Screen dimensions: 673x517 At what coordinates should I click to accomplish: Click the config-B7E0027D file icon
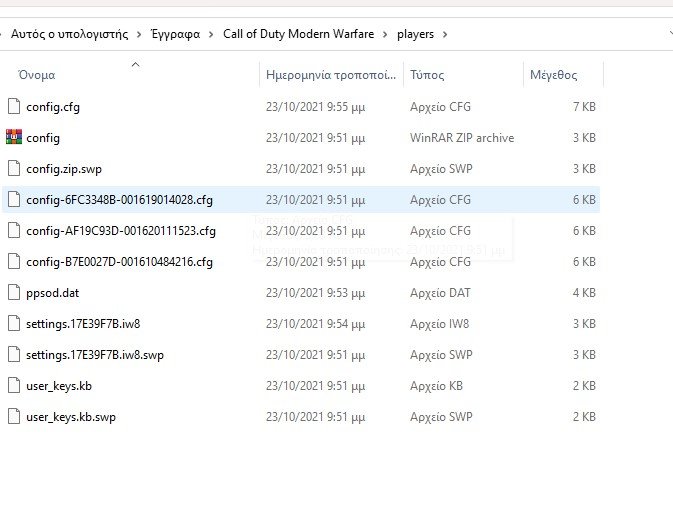pyautogui.click(x=14, y=261)
